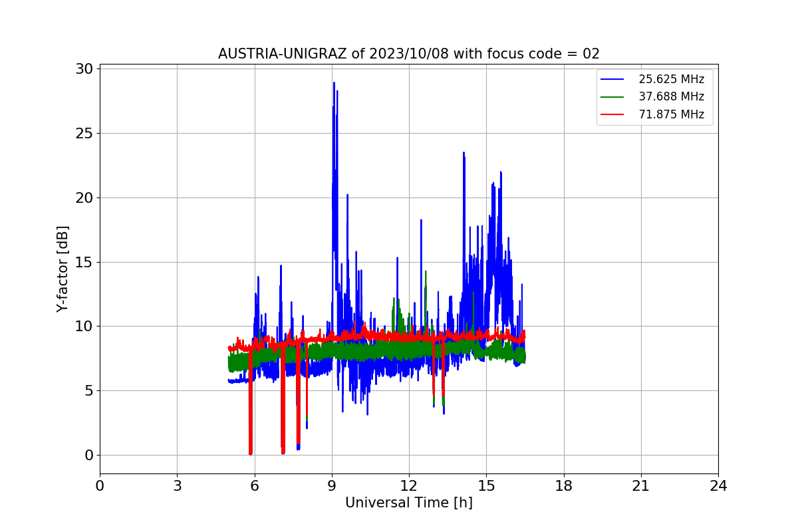Click the x-axis tick label 21

point(641,486)
